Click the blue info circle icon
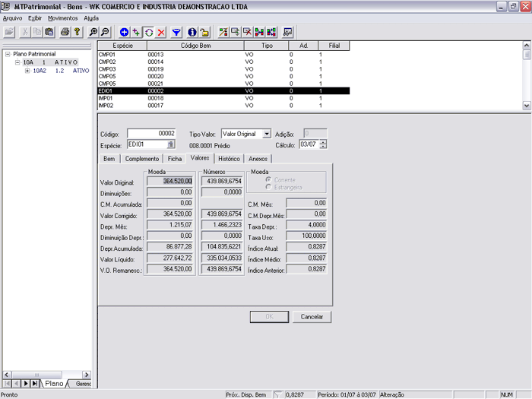This screenshot has width=532, height=399. pos(192,32)
